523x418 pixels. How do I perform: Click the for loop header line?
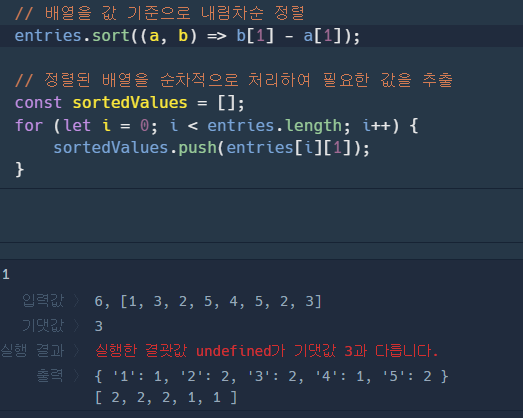coord(216,126)
